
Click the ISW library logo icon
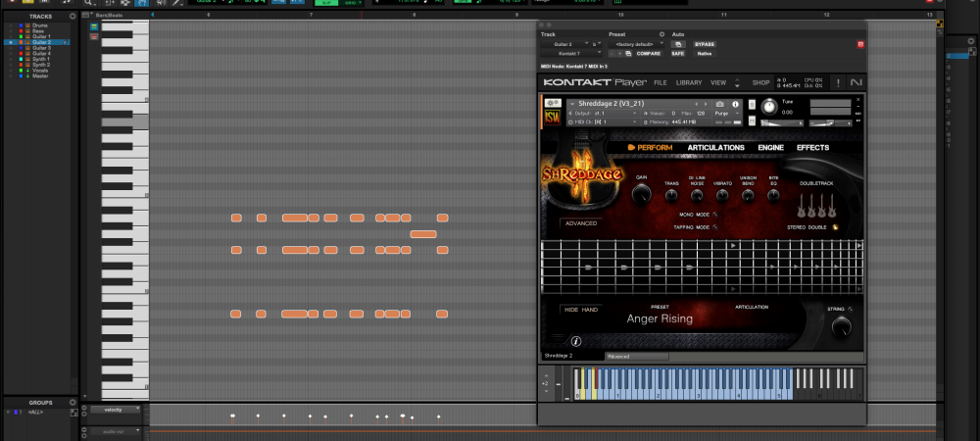[553, 118]
